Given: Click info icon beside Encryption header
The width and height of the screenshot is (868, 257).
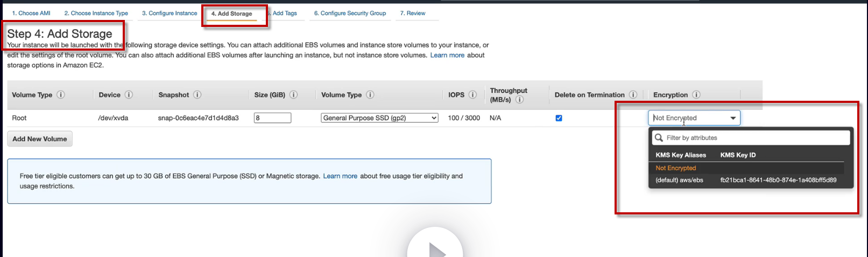Looking at the screenshot, I should pyautogui.click(x=696, y=95).
